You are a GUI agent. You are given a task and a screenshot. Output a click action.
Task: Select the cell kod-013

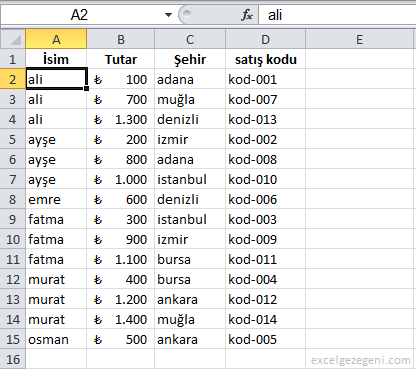pyautogui.click(x=265, y=119)
